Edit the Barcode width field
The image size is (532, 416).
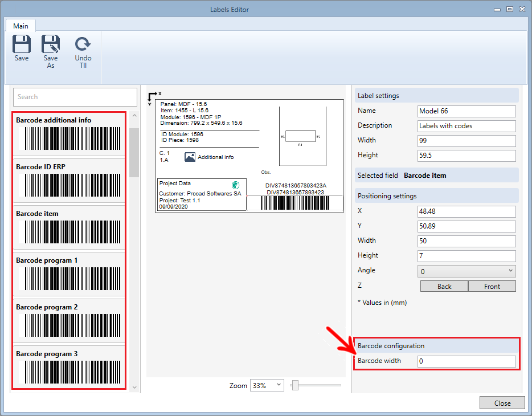pyautogui.click(x=466, y=361)
